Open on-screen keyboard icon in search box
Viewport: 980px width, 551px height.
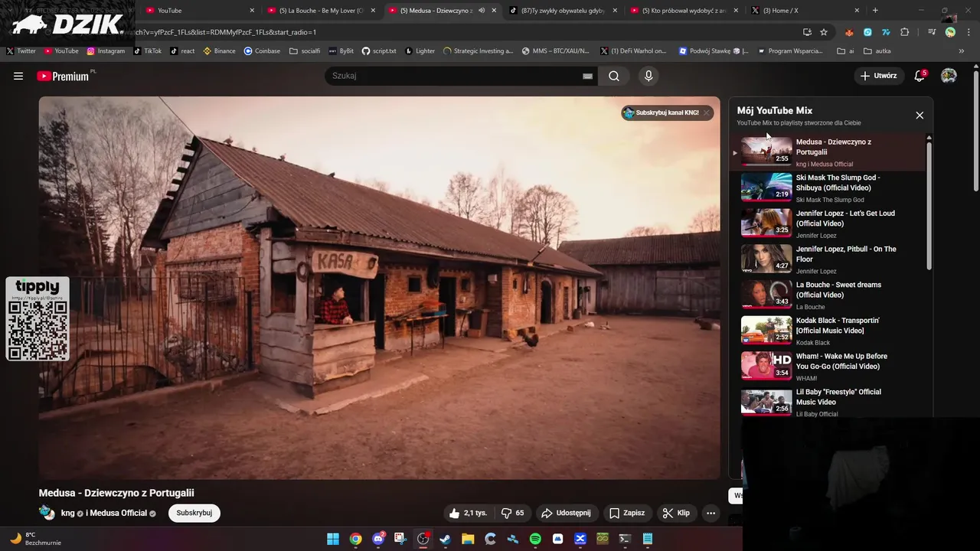(x=587, y=76)
